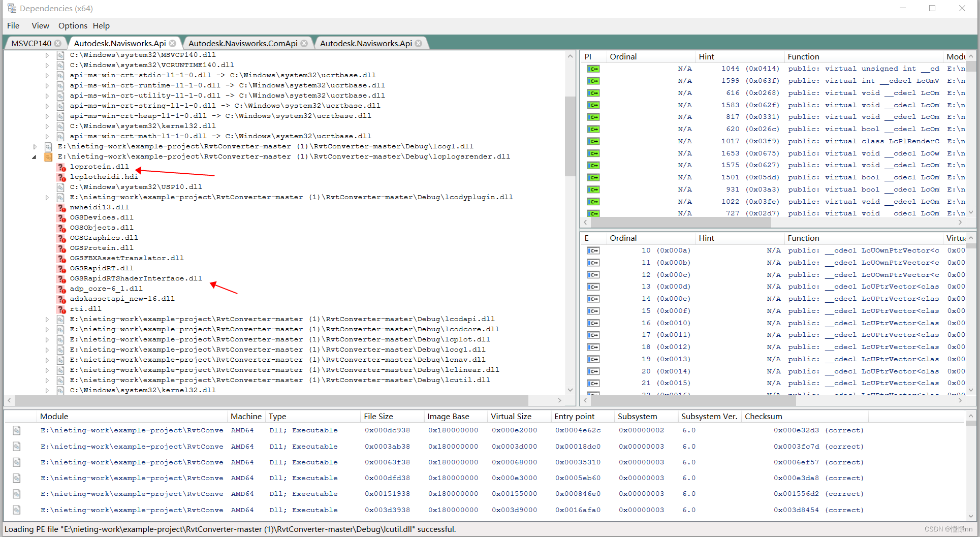Click the missing-module icon next to OGSDevices.dll
Image resolution: width=980 pixels, height=537 pixels.
(x=61, y=217)
